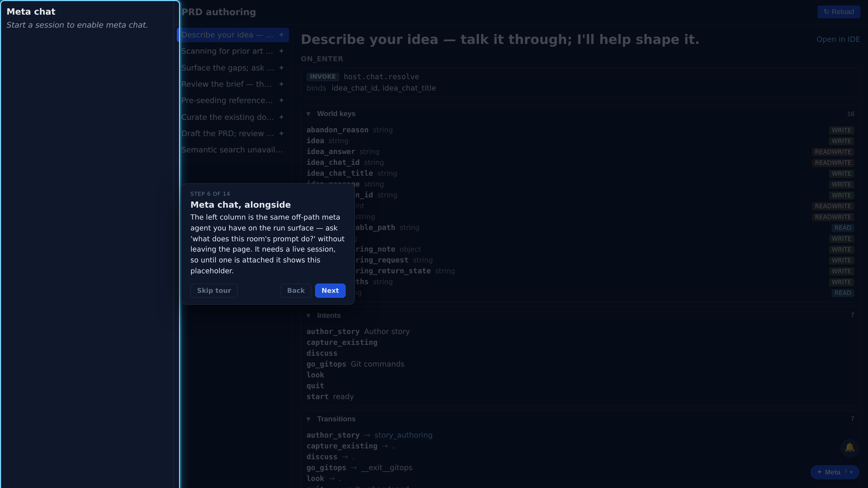Reload the PRD authoring page
This screenshot has height=488, width=868.
point(839,12)
